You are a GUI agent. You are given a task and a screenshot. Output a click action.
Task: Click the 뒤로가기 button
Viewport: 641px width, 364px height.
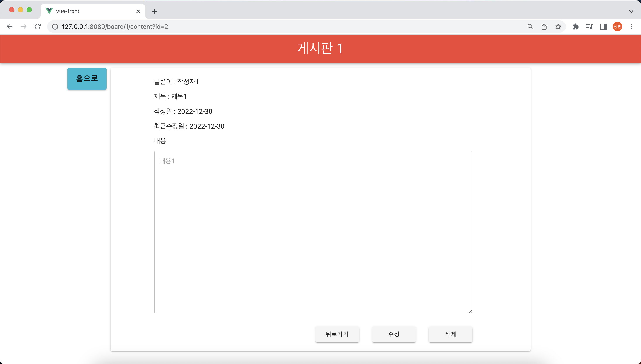pos(337,334)
